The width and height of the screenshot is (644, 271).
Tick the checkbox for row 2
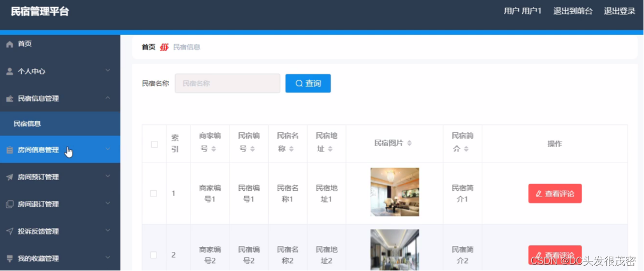tap(154, 255)
